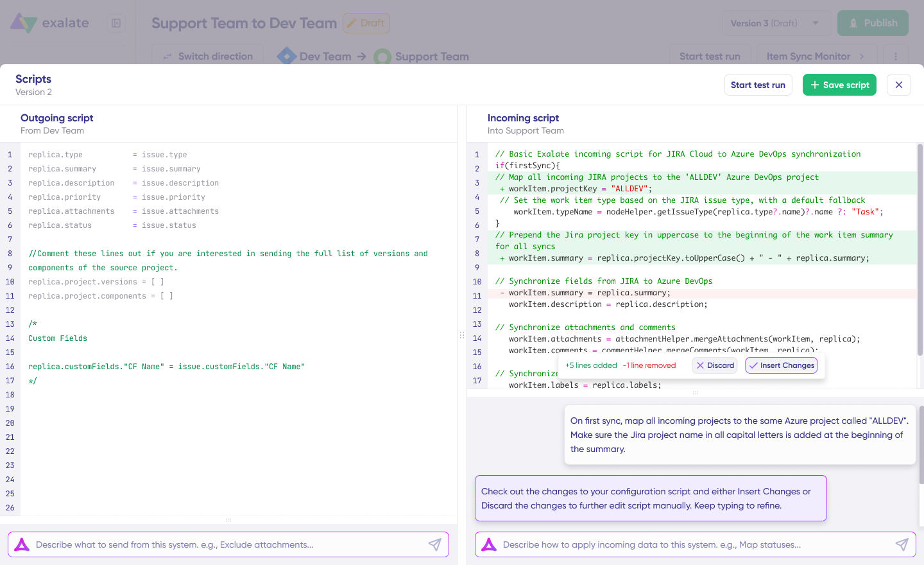Click the Publish button

(873, 23)
